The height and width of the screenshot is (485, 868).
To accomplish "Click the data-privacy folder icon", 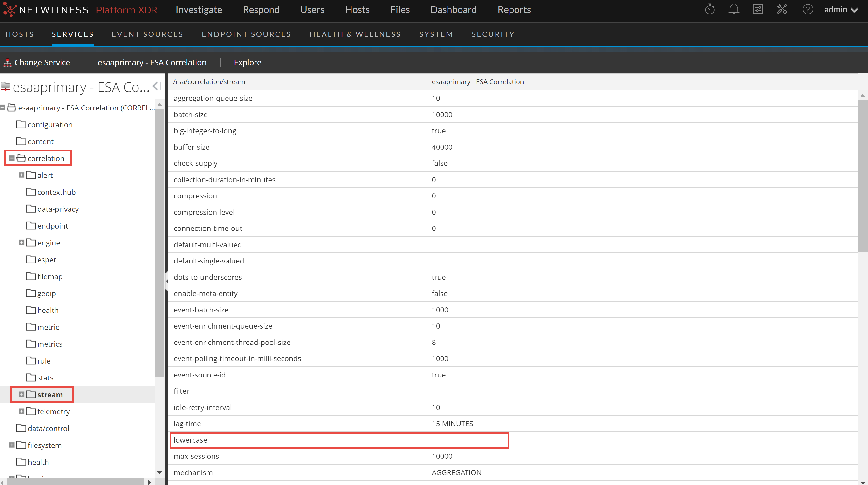I will pos(31,209).
